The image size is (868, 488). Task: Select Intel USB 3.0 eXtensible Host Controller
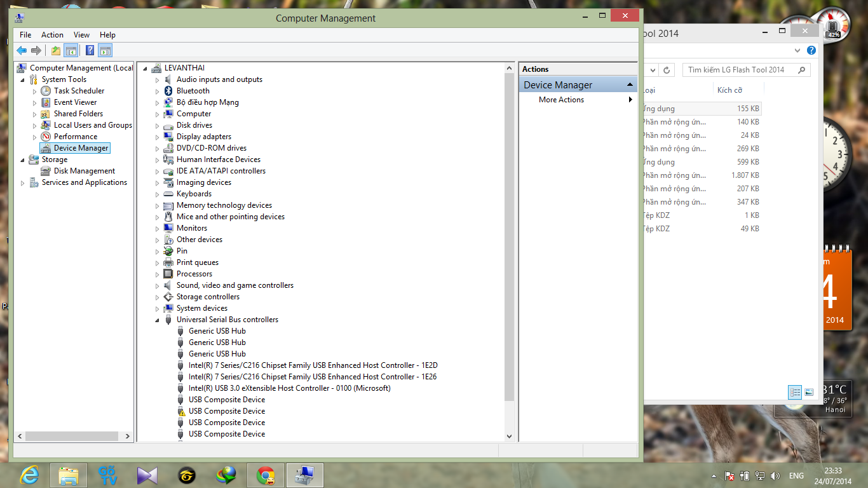290,388
